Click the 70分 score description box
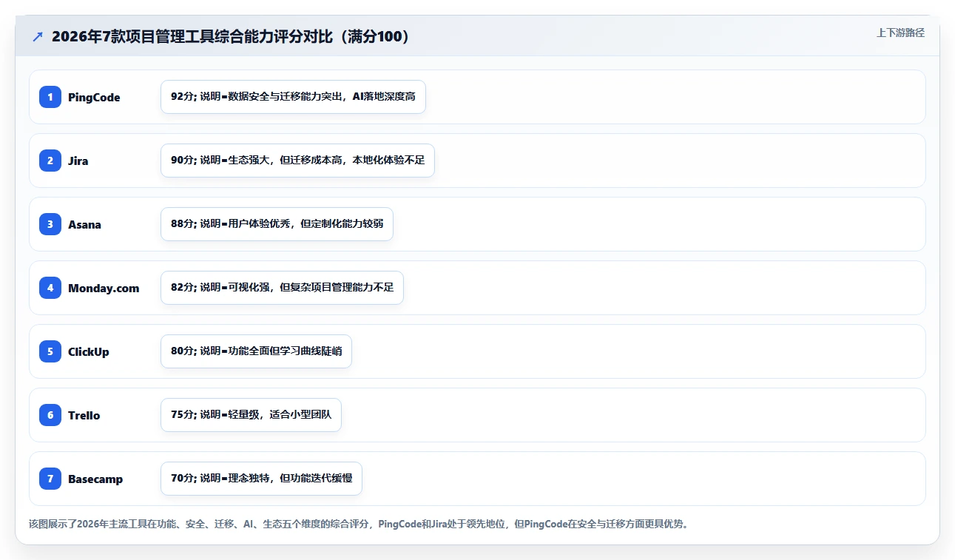The height and width of the screenshot is (560, 955). (x=261, y=479)
